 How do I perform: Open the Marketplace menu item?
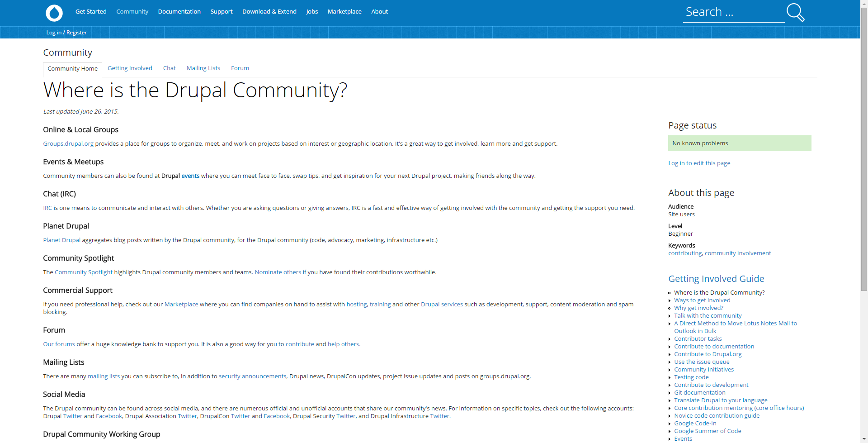coord(344,11)
